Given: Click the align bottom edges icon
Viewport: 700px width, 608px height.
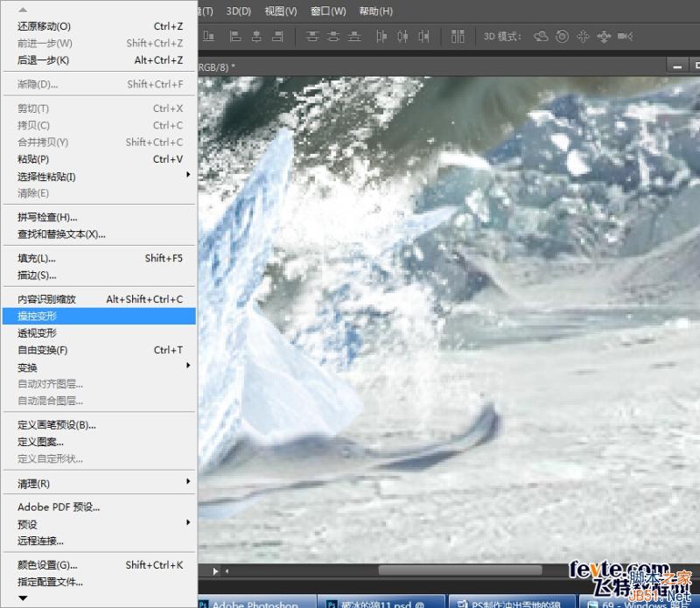Looking at the screenshot, I should click(x=209, y=36).
